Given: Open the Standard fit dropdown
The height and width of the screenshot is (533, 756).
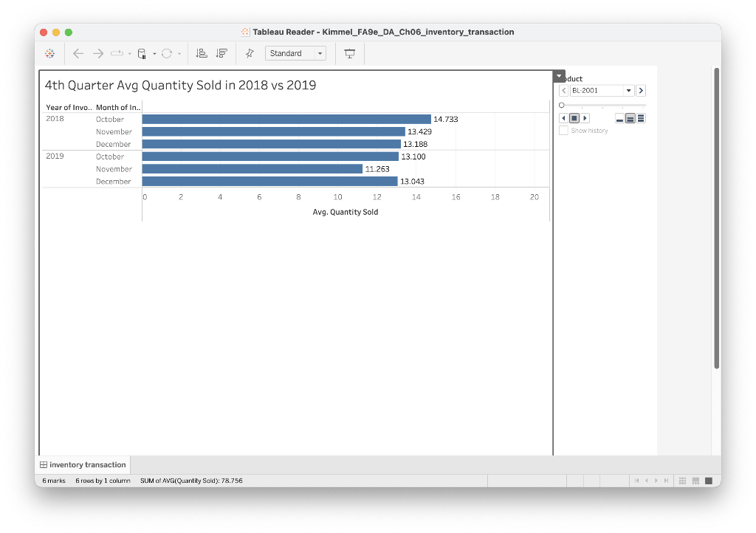Looking at the screenshot, I should [x=295, y=53].
